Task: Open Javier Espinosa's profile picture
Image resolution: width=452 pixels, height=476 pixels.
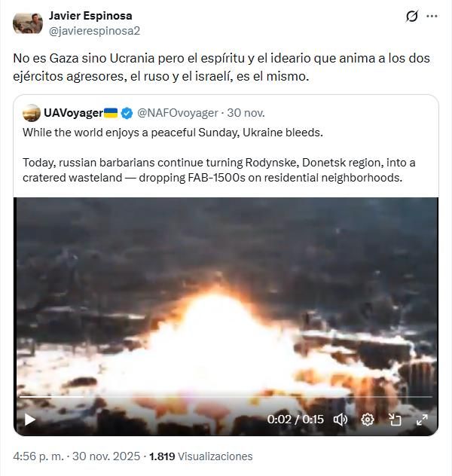Action: click(x=27, y=23)
